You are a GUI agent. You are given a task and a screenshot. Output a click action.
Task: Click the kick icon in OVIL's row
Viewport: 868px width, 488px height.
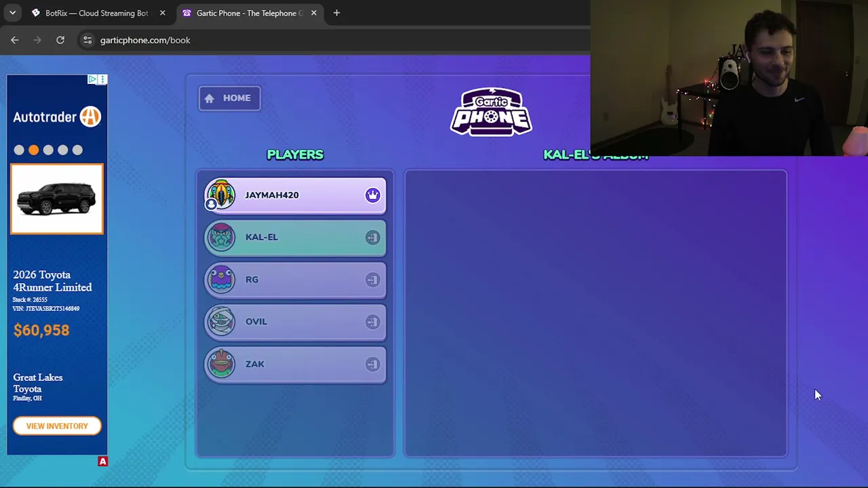coord(372,322)
